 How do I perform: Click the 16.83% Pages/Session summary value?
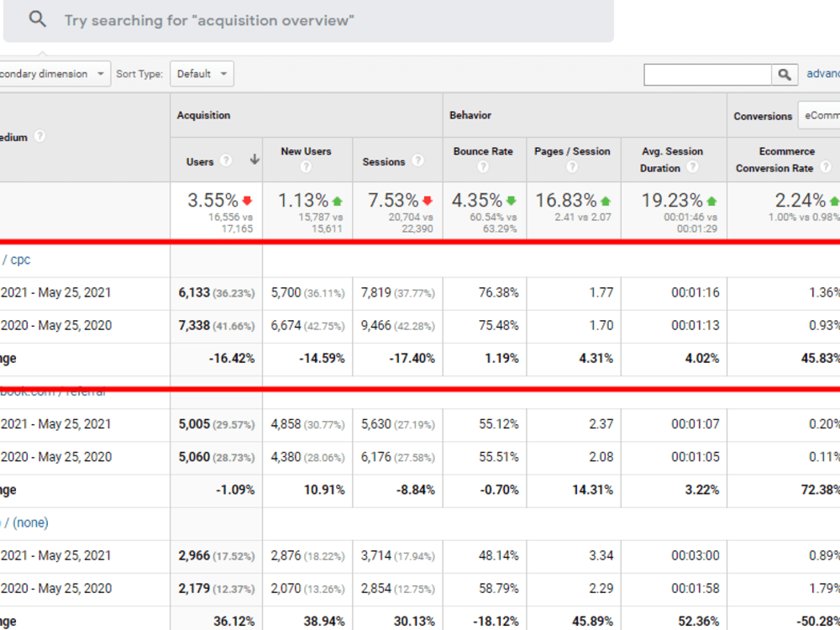click(x=566, y=201)
